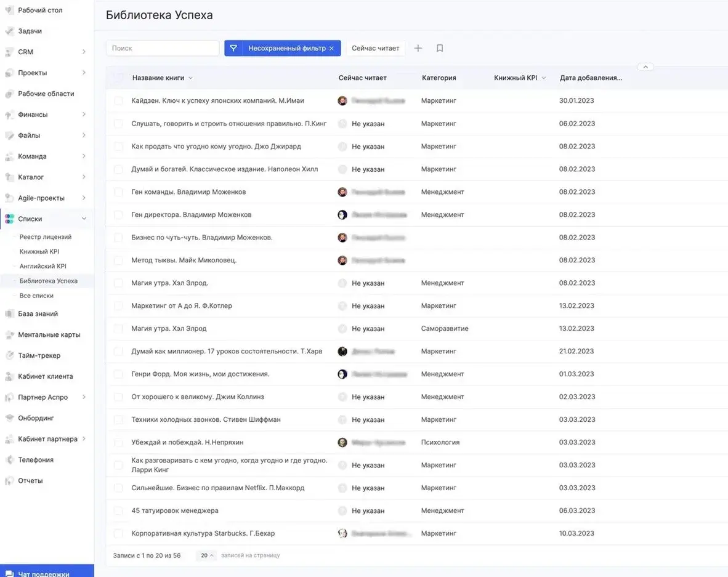Expand the CRM menu chevron
This screenshot has width=728, height=577.
point(84,52)
